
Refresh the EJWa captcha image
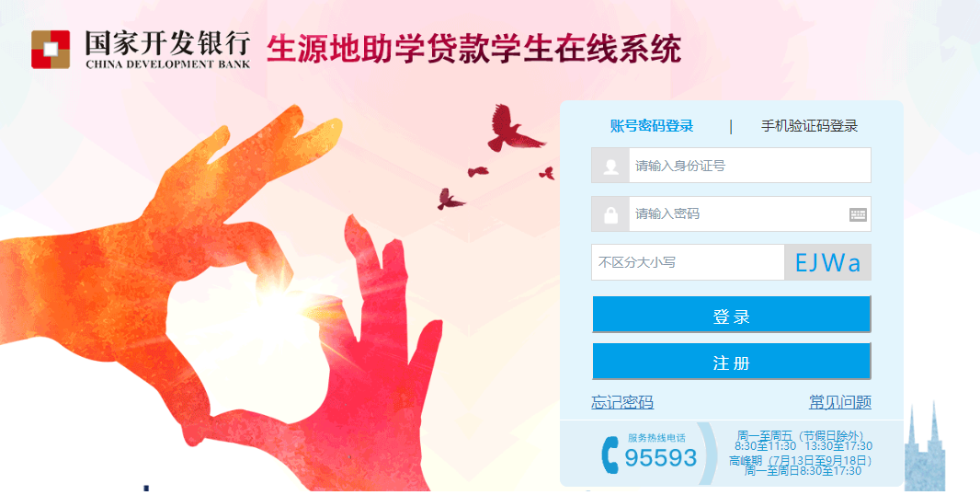(x=827, y=262)
